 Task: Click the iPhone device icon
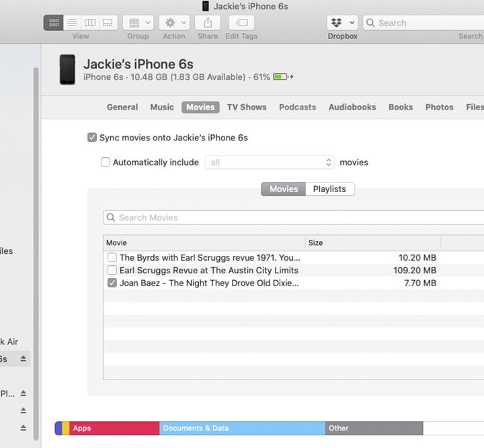point(67,70)
